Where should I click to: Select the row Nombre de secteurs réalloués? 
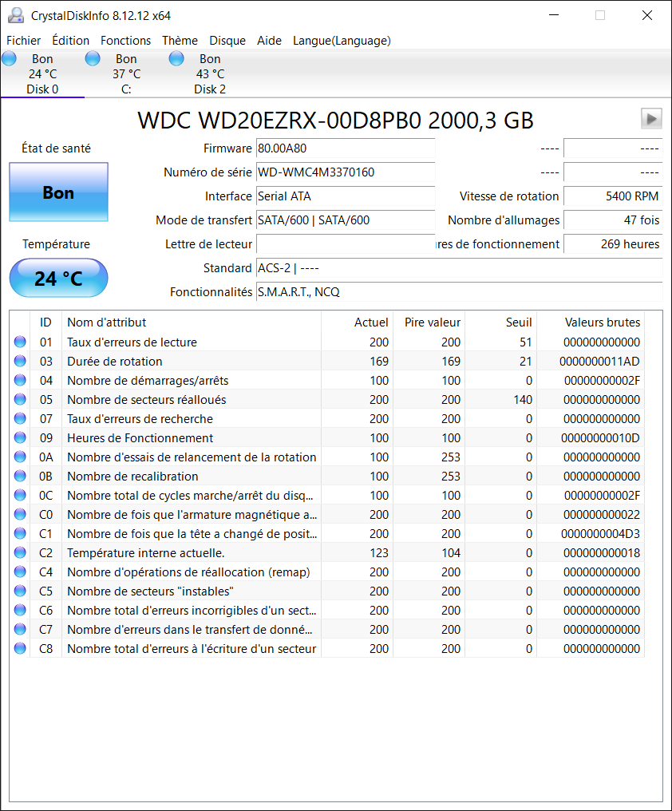(327, 399)
